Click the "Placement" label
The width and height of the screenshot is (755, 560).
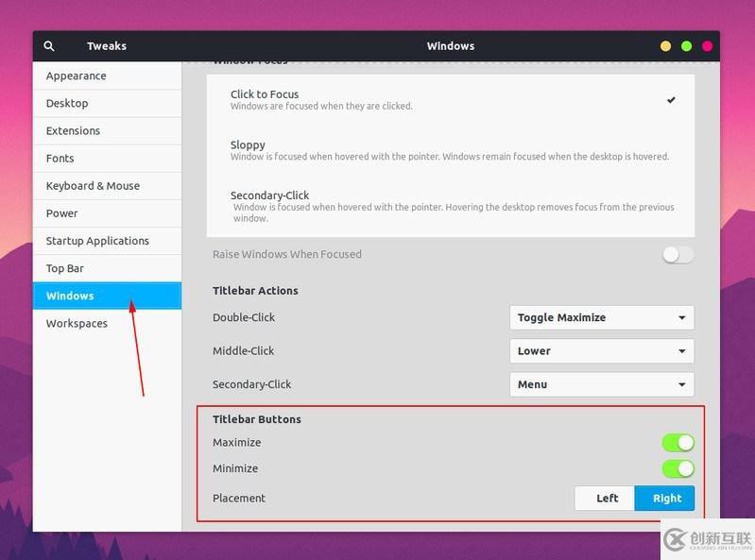[239, 499]
